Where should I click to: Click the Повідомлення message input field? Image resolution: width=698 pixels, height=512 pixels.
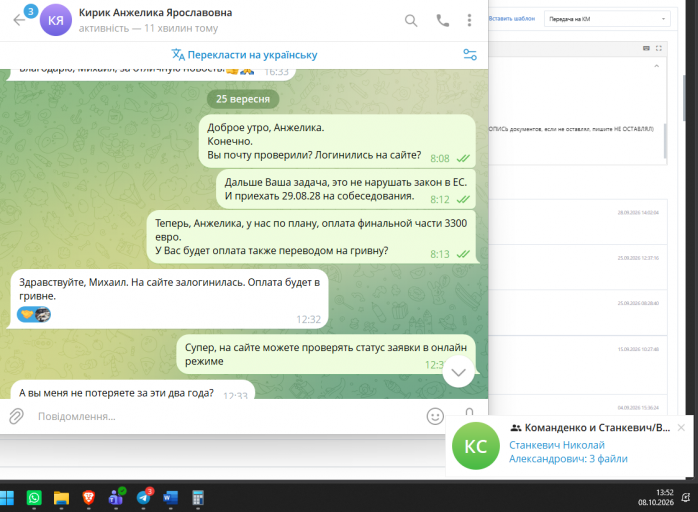pos(229,416)
